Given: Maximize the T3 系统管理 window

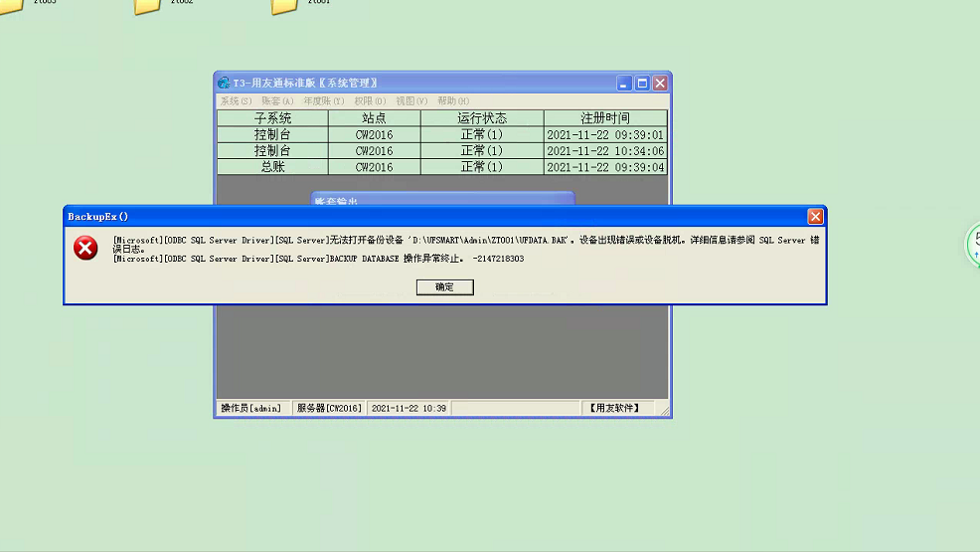Looking at the screenshot, I should [642, 84].
